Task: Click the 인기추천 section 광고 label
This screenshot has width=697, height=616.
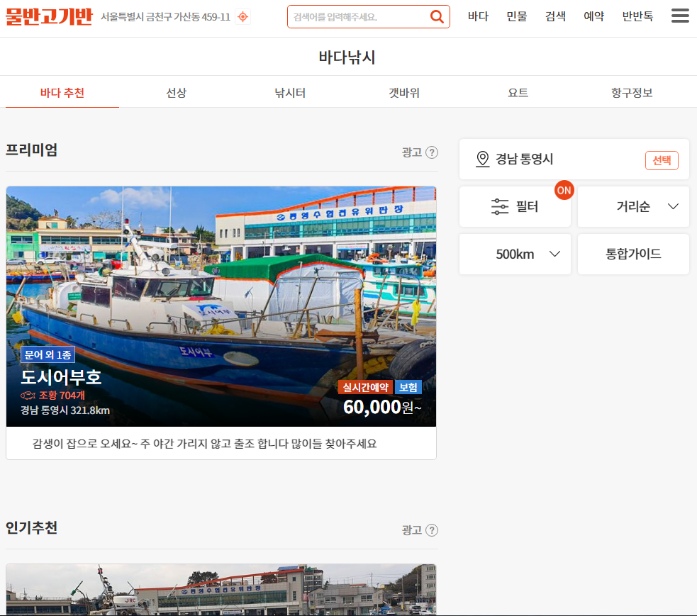Action: click(412, 530)
